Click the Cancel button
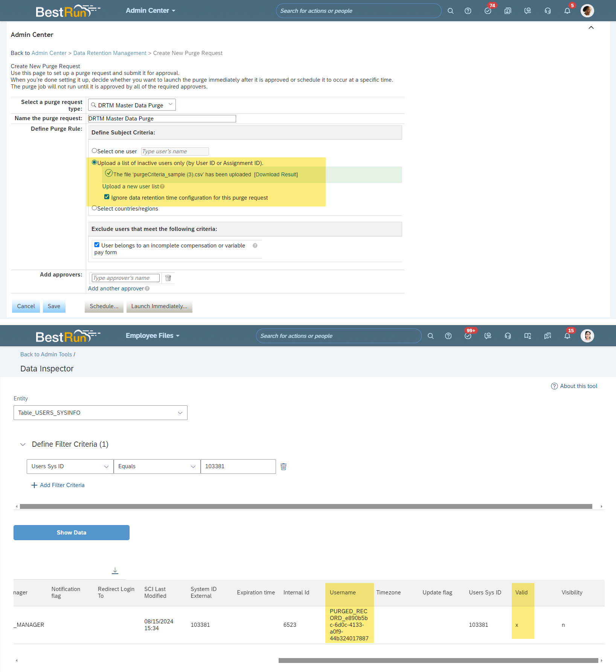This screenshot has width=616, height=672. coord(26,306)
